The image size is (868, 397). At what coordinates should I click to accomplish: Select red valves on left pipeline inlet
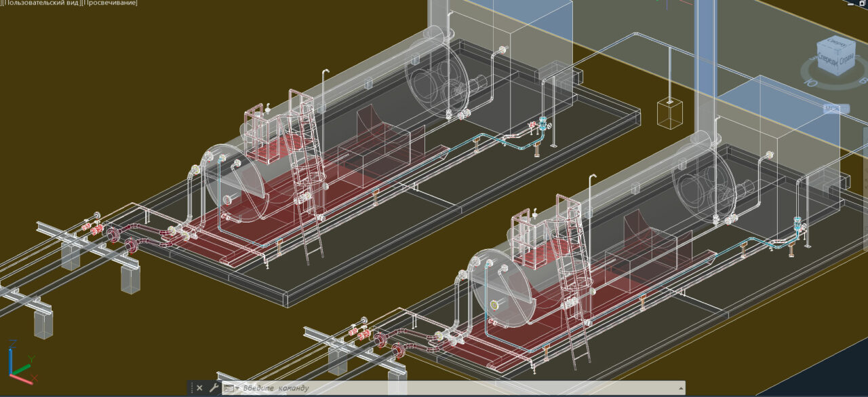pyautogui.click(x=94, y=229)
